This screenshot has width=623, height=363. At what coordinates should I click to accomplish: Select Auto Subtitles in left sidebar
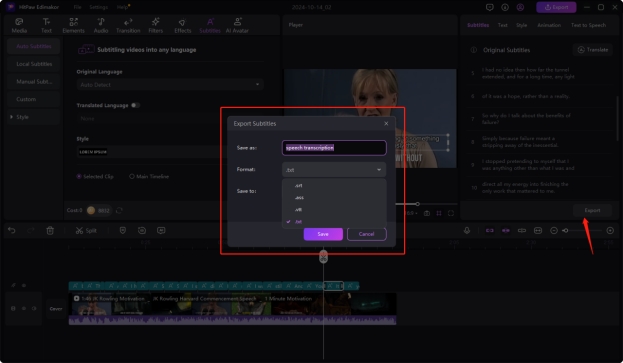coord(34,46)
